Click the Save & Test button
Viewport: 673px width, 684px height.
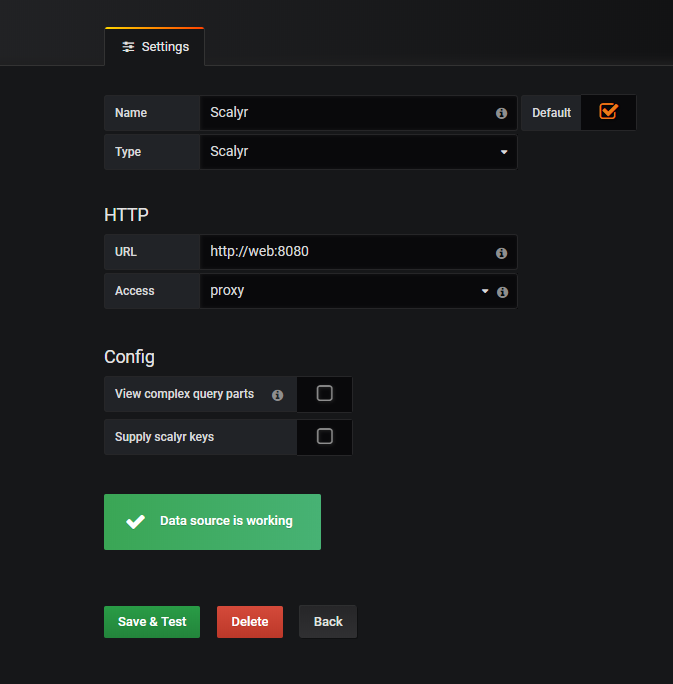pyautogui.click(x=152, y=622)
